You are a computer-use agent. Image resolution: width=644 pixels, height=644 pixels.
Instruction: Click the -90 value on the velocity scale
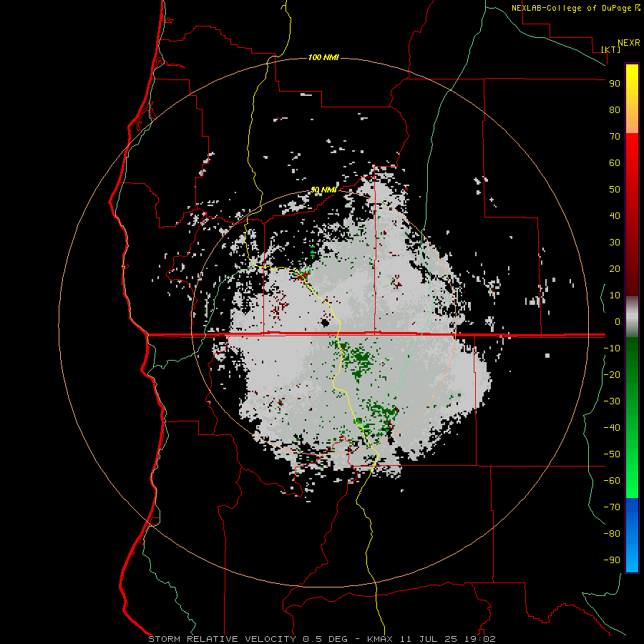(612, 560)
